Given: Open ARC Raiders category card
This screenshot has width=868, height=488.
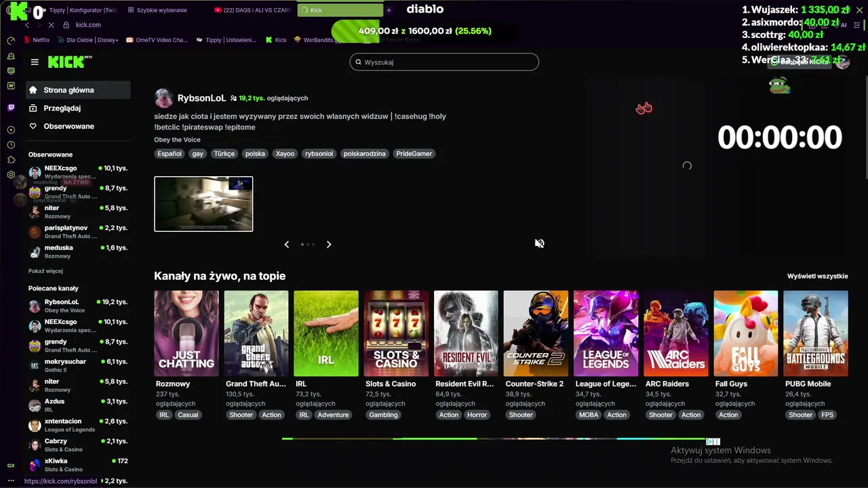Looking at the screenshot, I should [675, 333].
